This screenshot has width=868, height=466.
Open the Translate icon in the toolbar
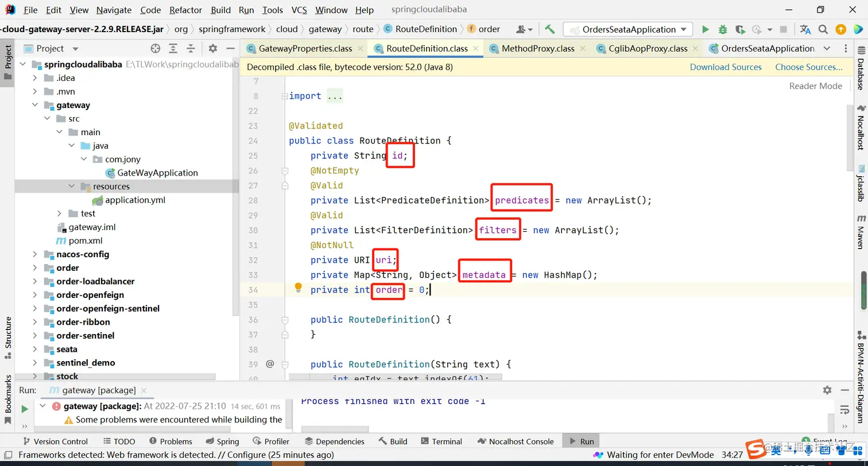[805, 29]
